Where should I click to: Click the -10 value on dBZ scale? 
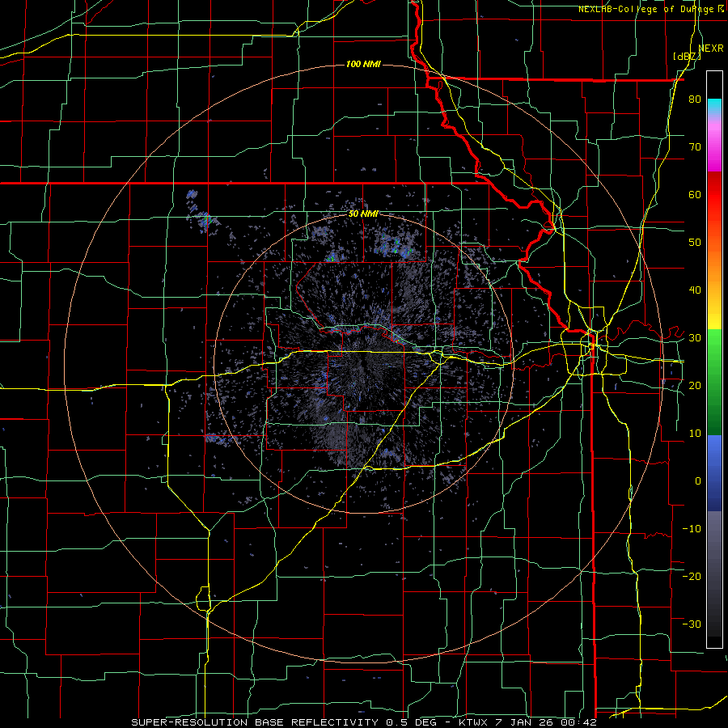pyautogui.click(x=692, y=528)
